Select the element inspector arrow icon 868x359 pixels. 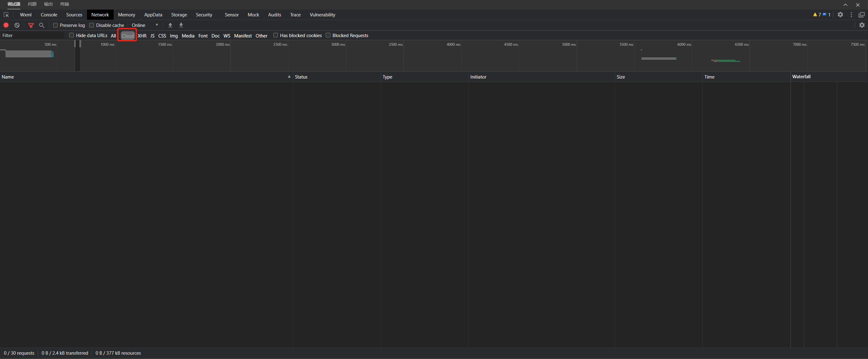coord(6,15)
